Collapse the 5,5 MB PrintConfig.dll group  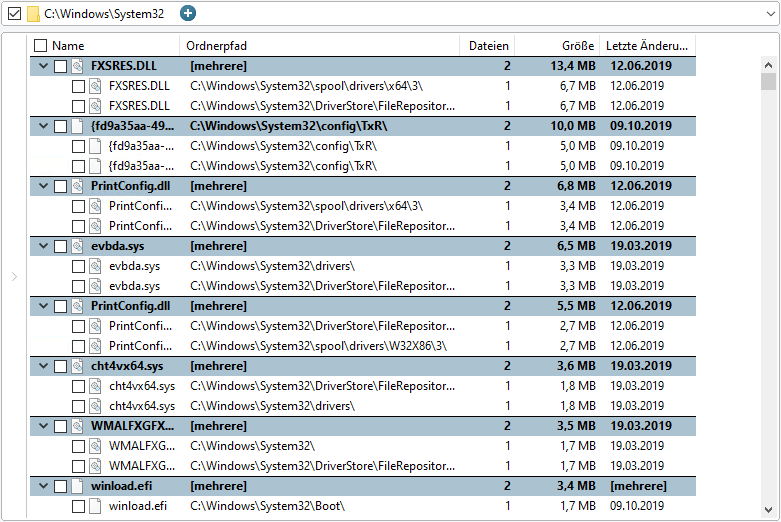click(x=43, y=306)
